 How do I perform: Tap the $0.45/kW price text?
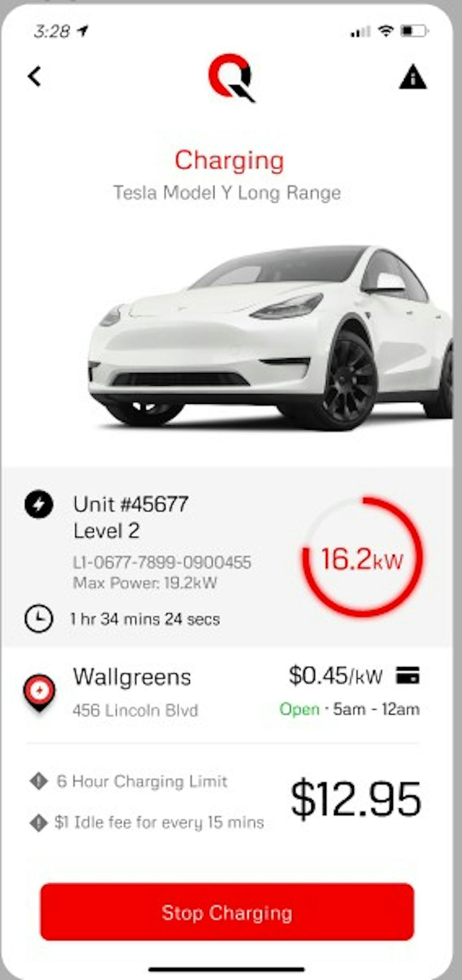pos(336,676)
